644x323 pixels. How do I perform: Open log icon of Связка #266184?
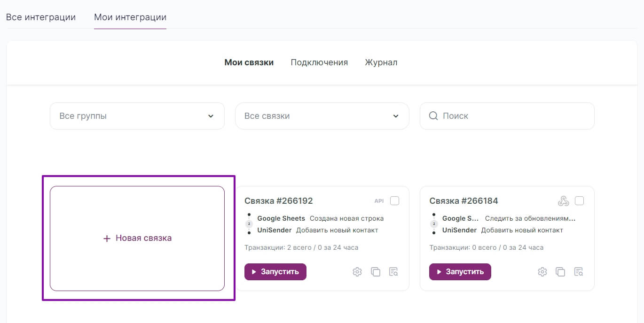[x=579, y=272]
